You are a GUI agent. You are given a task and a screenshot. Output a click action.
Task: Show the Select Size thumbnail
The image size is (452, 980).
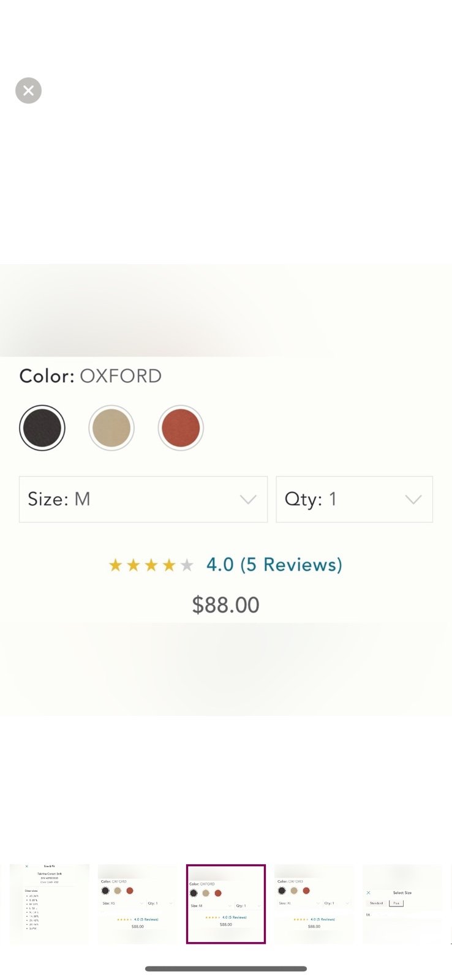[x=402, y=903]
